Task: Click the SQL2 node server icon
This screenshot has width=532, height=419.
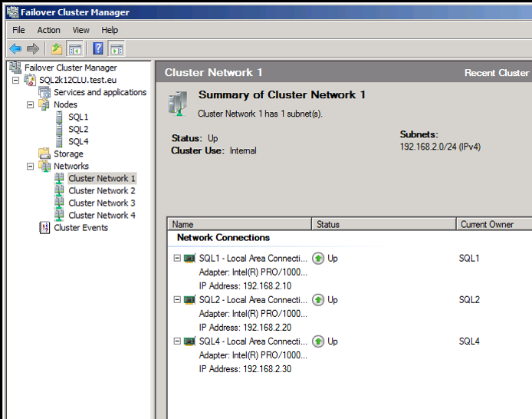Action: (59, 129)
